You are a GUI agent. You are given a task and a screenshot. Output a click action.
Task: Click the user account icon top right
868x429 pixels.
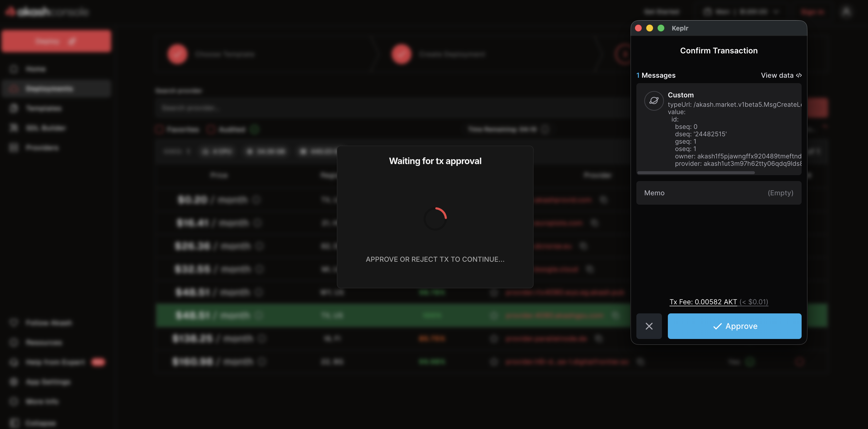[x=846, y=12]
